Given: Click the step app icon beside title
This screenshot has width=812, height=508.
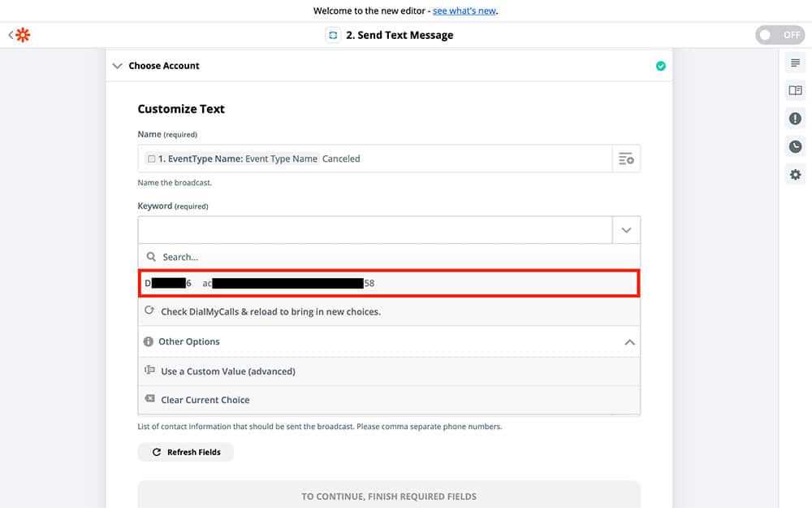Looking at the screenshot, I should [x=332, y=35].
